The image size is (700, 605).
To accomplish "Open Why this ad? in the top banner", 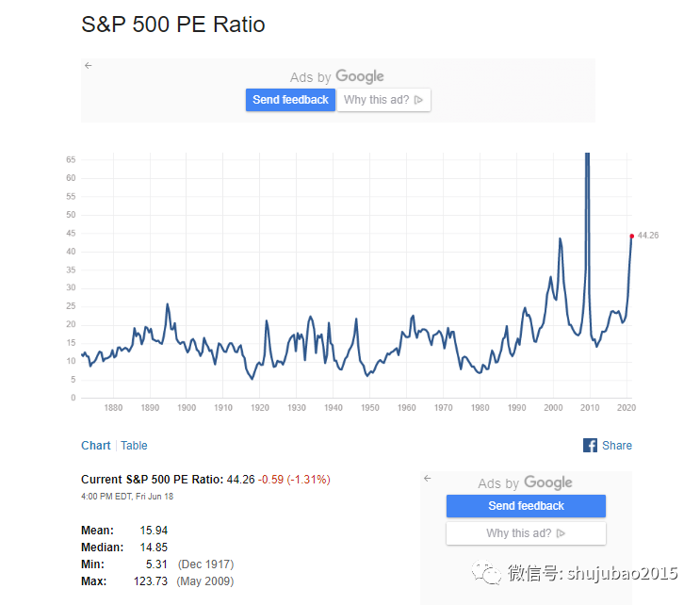I will coord(383,100).
